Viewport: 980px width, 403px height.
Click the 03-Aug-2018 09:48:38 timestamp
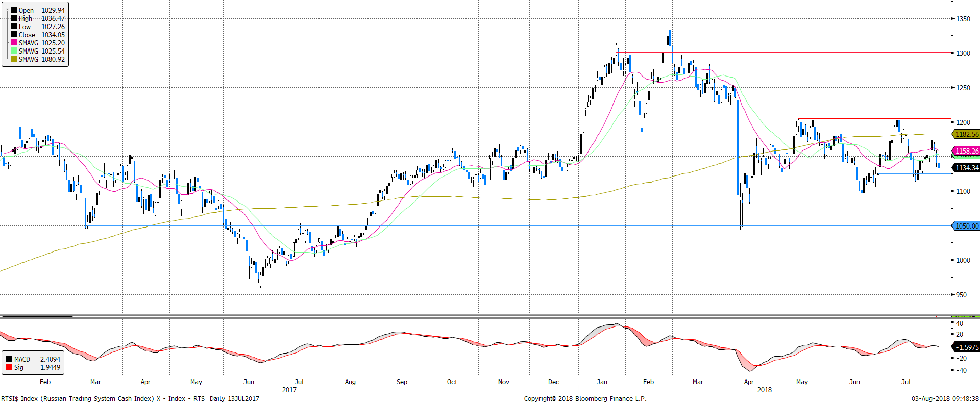(x=945, y=399)
